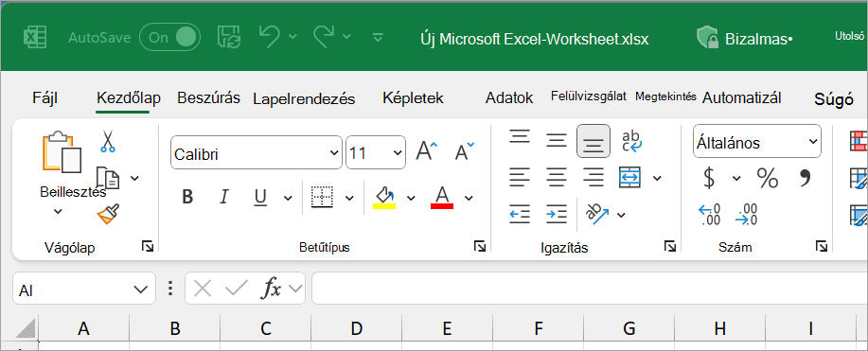
Task: Switch to the Súgó tab
Action: [x=834, y=99]
